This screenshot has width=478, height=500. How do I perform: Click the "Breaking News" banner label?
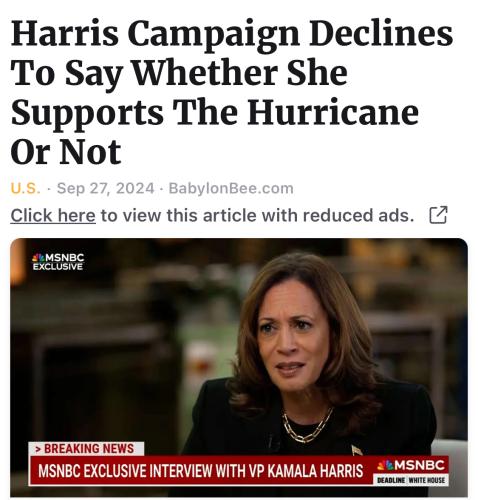[x=86, y=449]
